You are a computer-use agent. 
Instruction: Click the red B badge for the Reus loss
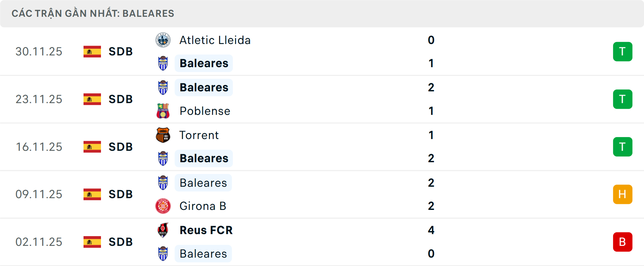coord(623,242)
